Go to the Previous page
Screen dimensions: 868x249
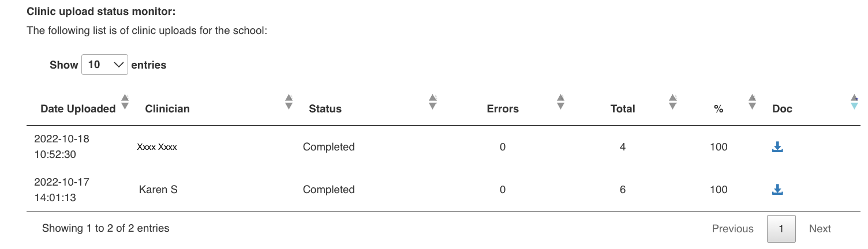[732, 229]
